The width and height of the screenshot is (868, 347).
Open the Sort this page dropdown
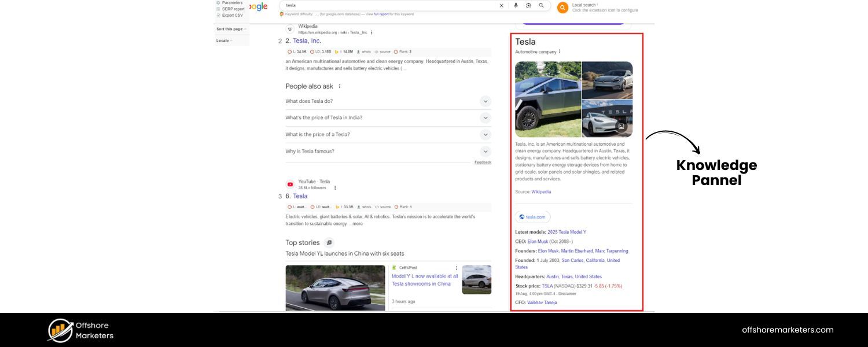(231, 29)
